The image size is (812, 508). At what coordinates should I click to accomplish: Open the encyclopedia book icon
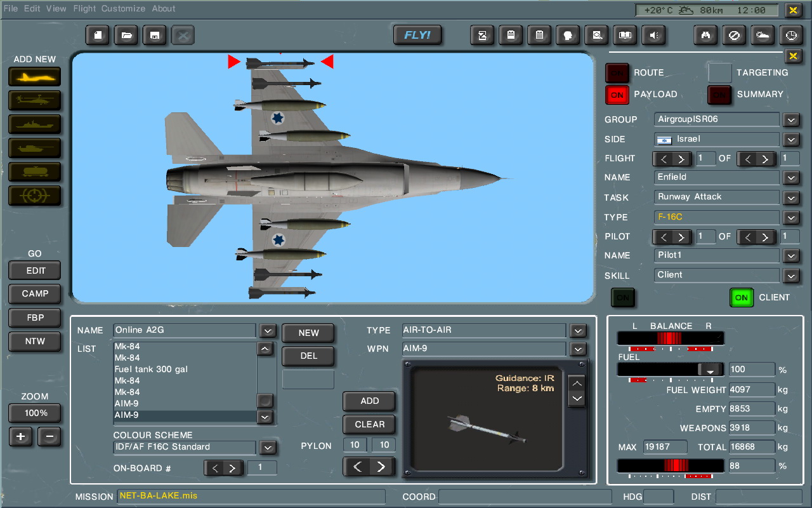(625, 36)
